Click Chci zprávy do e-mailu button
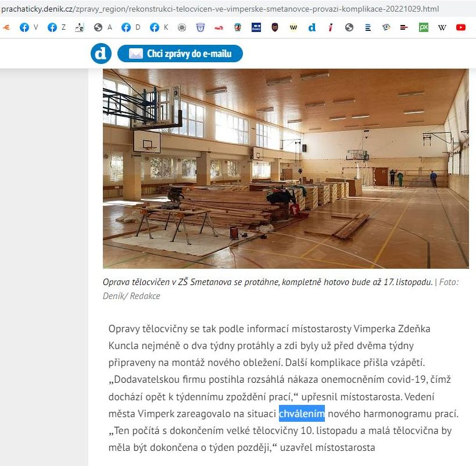The width and height of the screenshot is (476, 466). [x=180, y=54]
